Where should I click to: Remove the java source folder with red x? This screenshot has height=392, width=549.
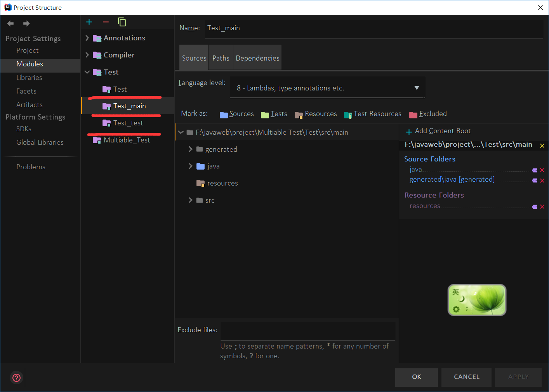(542, 170)
